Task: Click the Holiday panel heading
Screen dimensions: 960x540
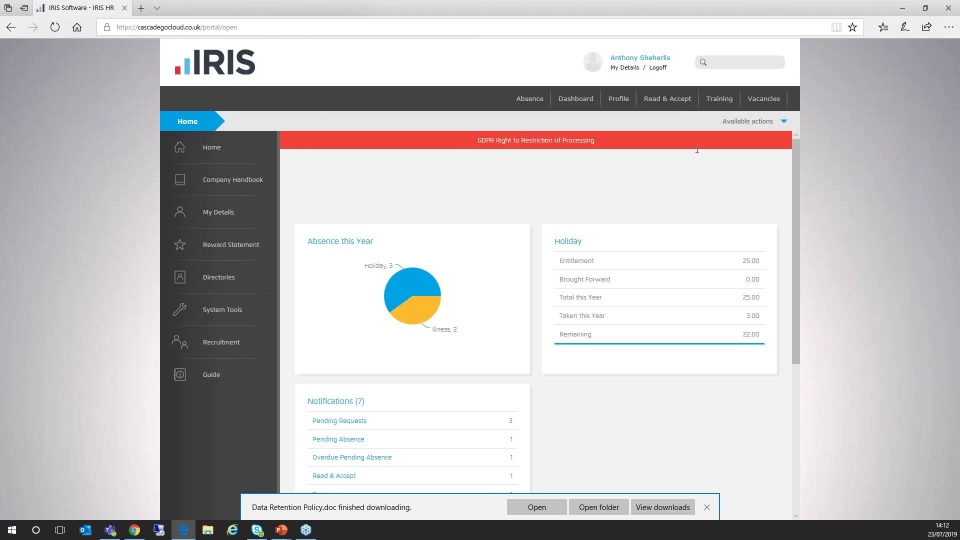Action: tap(568, 241)
